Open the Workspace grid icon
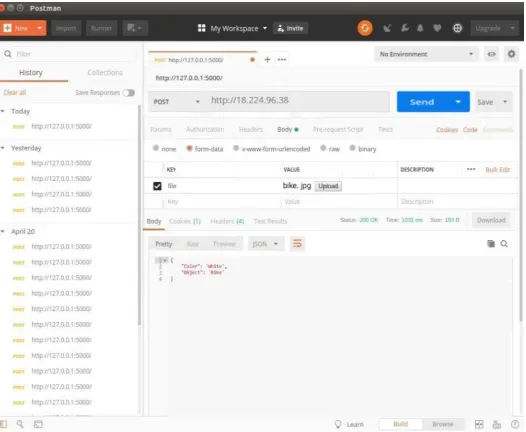Screen dimensions: 526x432 click(x=201, y=28)
